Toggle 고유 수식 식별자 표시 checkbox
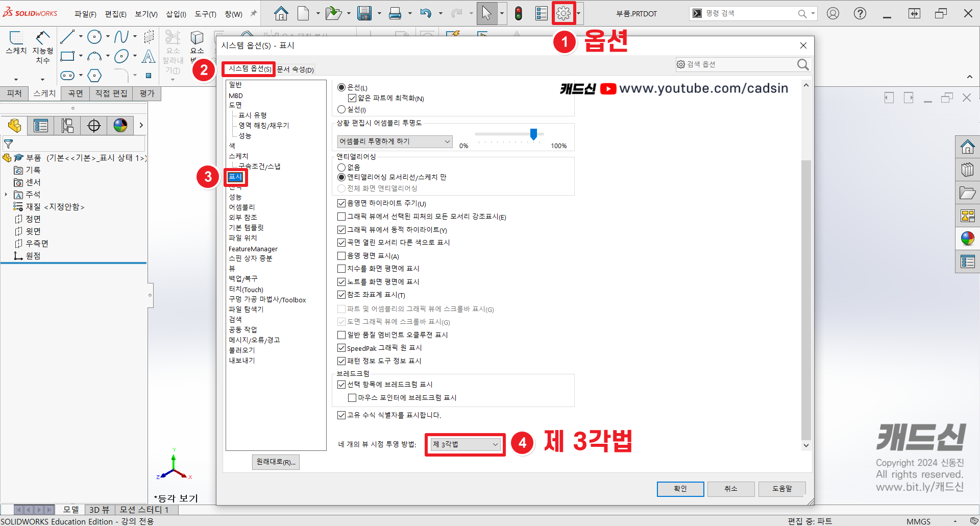Image resolution: width=980 pixels, height=526 pixels. (341, 415)
